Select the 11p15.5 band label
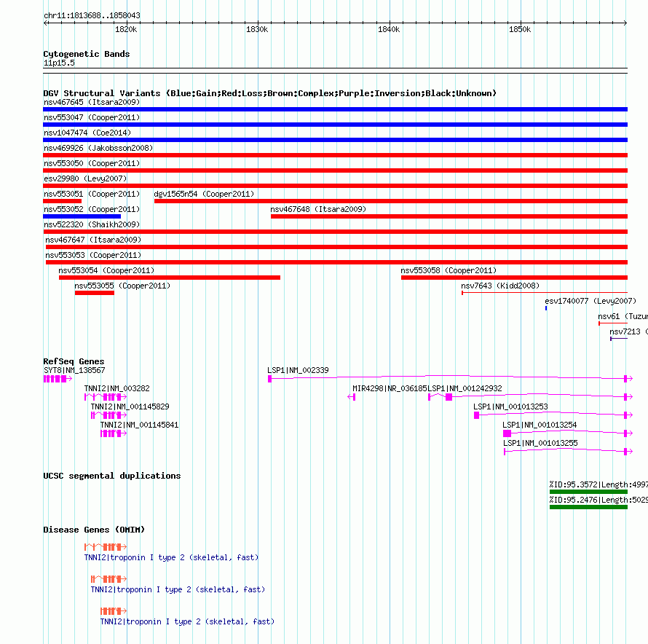648x644 pixels. (x=59, y=63)
